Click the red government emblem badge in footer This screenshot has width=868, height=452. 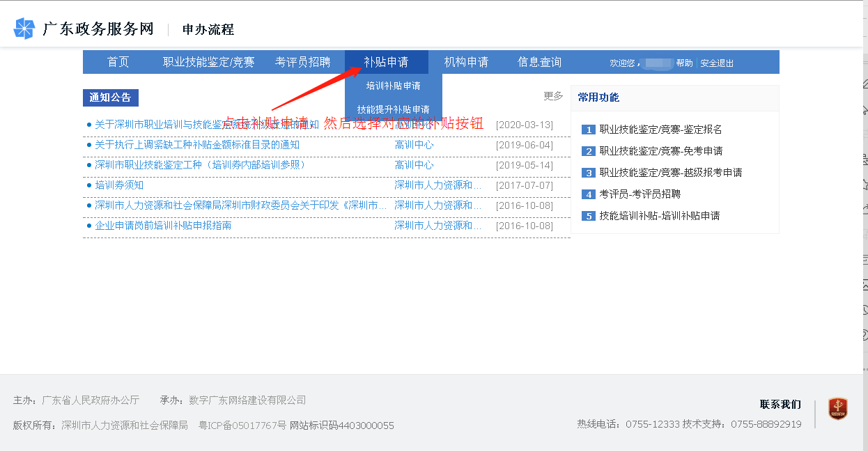click(837, 409)
